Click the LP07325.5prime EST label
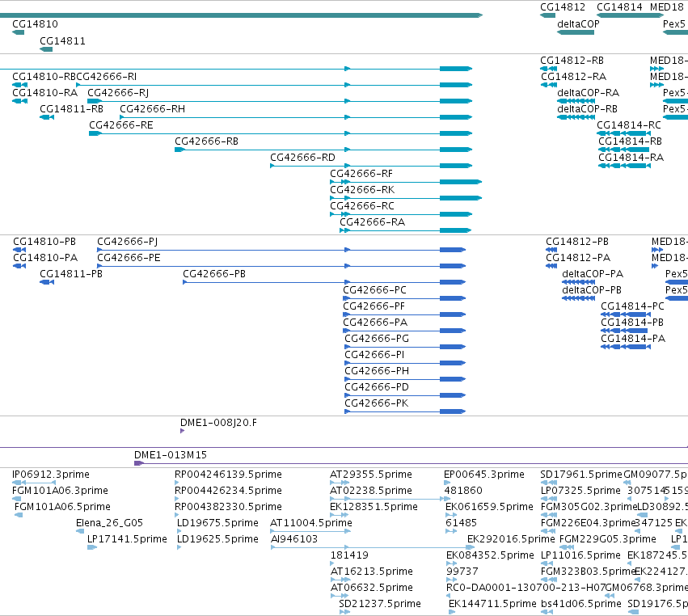This screenshot has height=616, width=688. click(580, 491)
